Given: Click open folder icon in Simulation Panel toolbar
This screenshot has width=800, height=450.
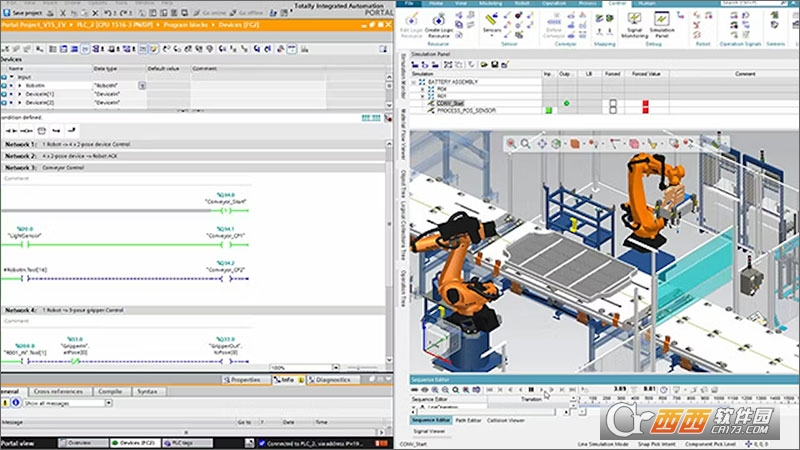Looking at the screenshot, I should click(484, 64).
